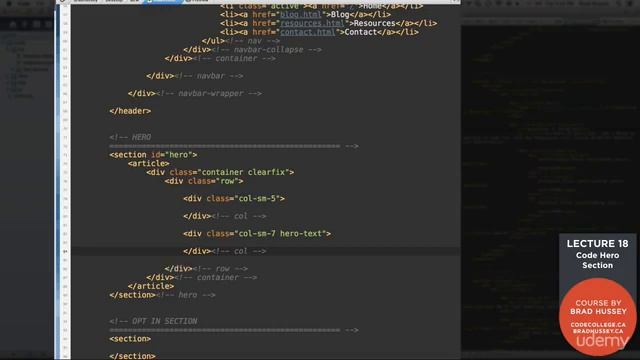640x360 pixels.
Task: Click the OPT IN SECTION comment line
Action: (153, 321)
